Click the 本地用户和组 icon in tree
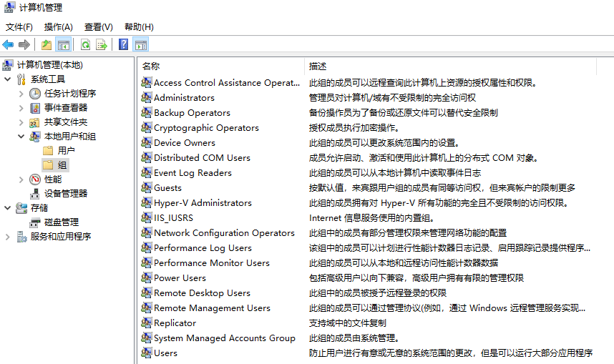The image size is (614, 364). click(35, 137)
